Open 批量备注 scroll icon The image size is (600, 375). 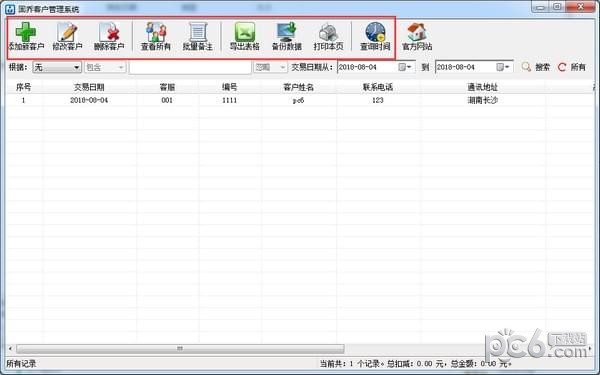[197, 32]
